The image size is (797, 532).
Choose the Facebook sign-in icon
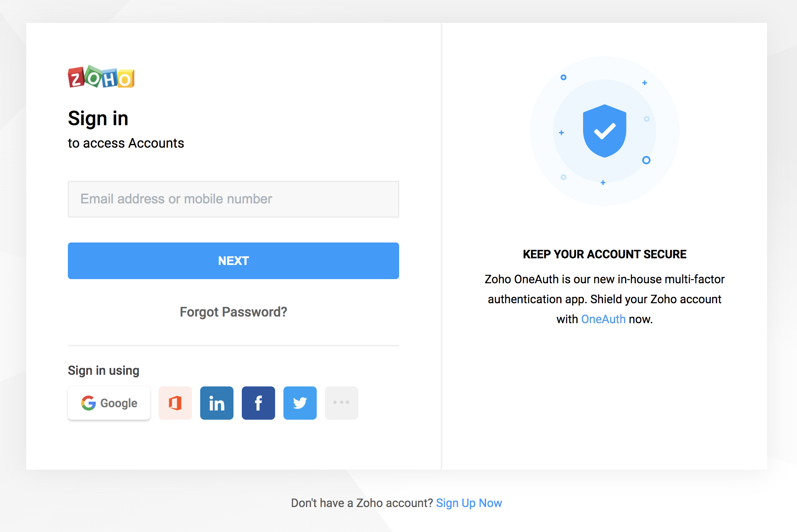pos(258,403)
